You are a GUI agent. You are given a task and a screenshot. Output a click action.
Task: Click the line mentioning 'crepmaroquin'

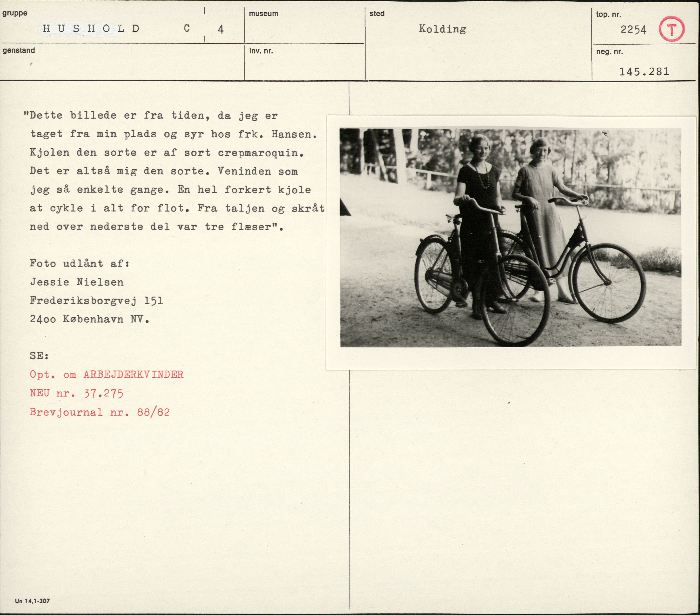pyautogui.click(x=167, y=152)
